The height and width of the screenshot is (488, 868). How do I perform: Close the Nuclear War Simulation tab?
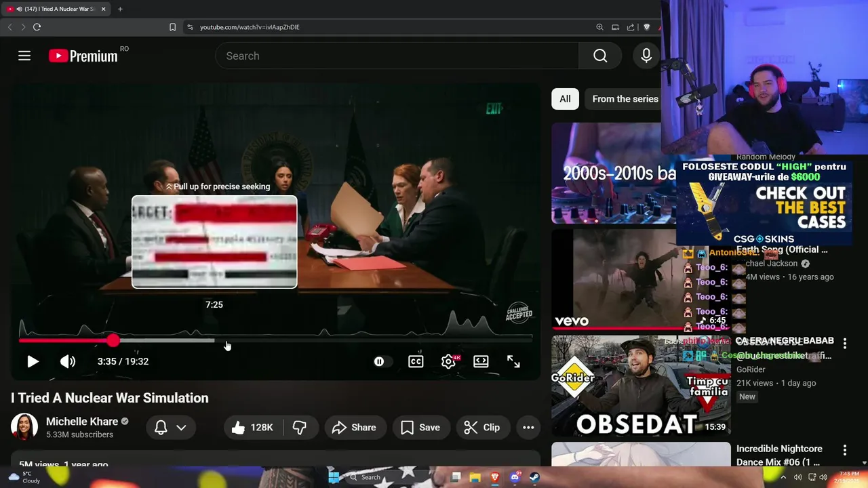click(x=103, y=9)
